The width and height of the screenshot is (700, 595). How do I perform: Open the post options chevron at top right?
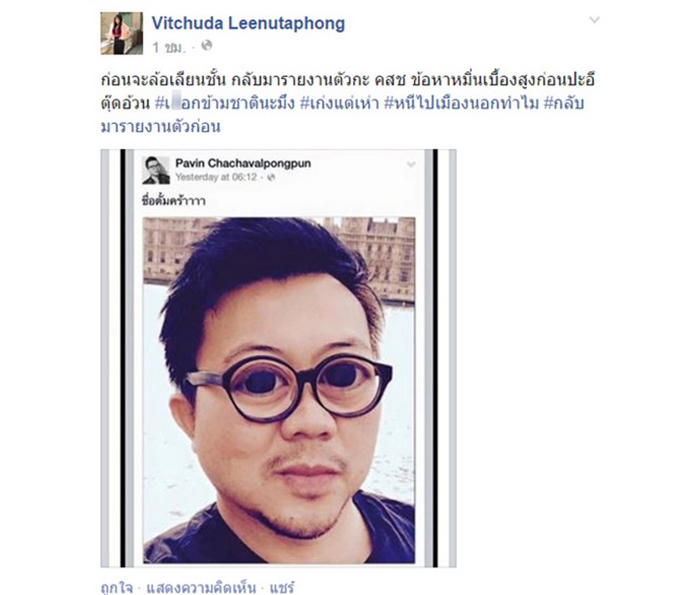point(594,19)
